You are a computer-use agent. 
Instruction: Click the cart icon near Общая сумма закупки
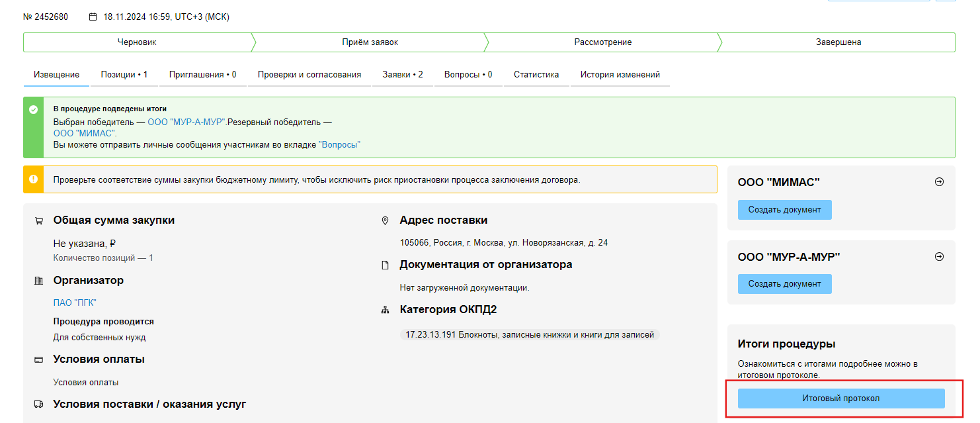point(38,221)
